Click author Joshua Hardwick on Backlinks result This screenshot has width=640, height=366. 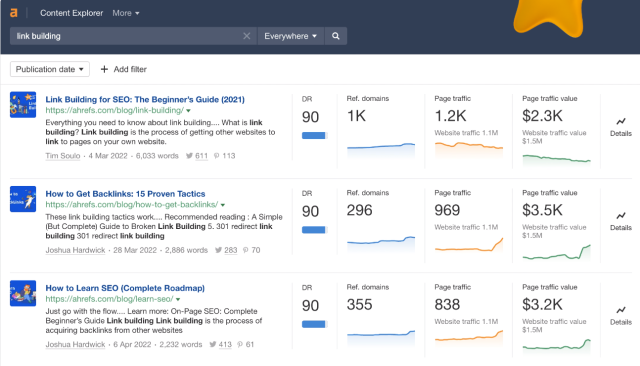click(75, 250)
